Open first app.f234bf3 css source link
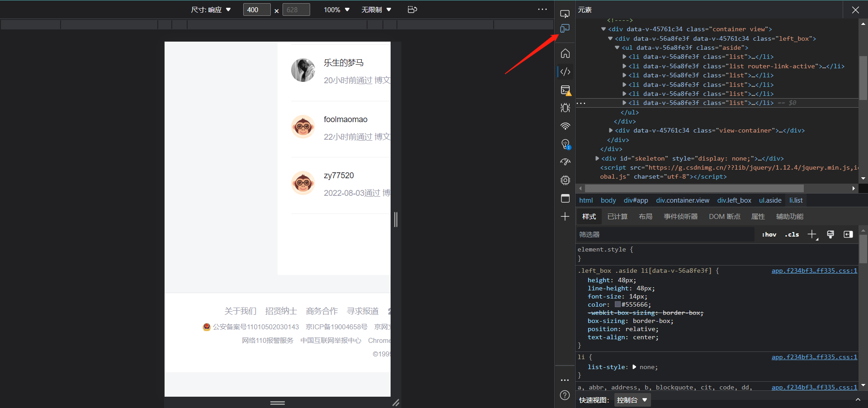The height and width of the screenshot is (408, 868). coord(814,270)
